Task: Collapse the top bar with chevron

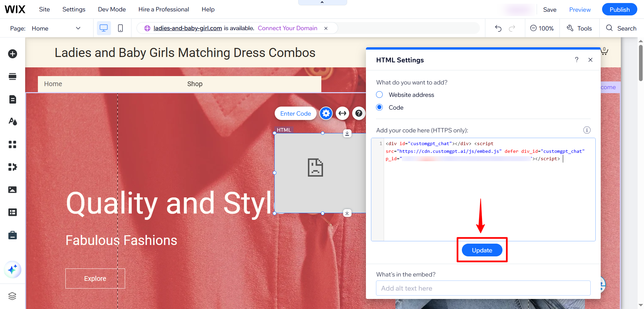Action: (322, 2)
